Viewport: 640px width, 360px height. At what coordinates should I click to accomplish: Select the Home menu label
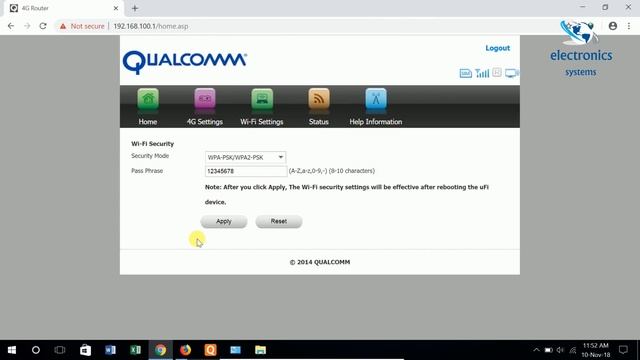coord(148,122)
